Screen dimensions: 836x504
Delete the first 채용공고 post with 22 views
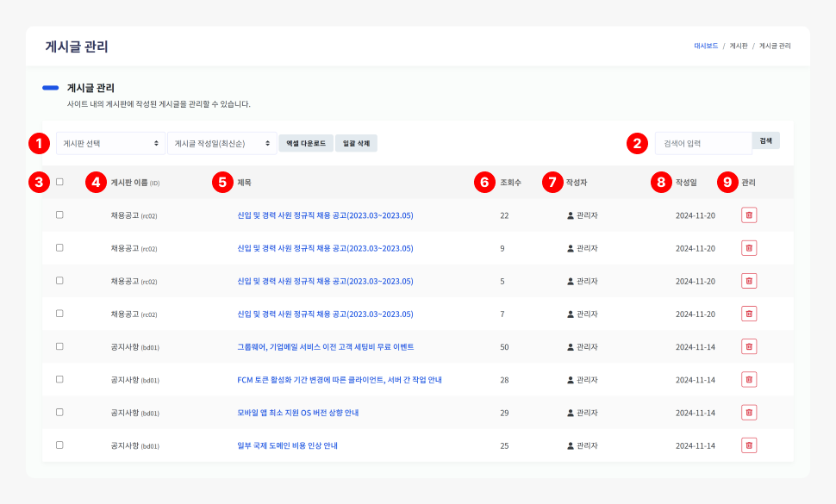749,215
